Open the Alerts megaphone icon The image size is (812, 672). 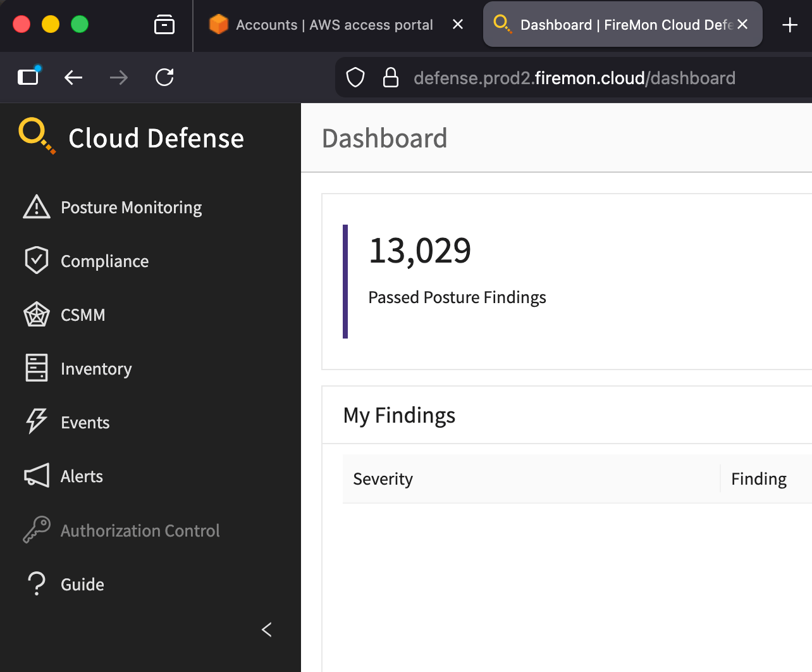(x=37, y=476)
